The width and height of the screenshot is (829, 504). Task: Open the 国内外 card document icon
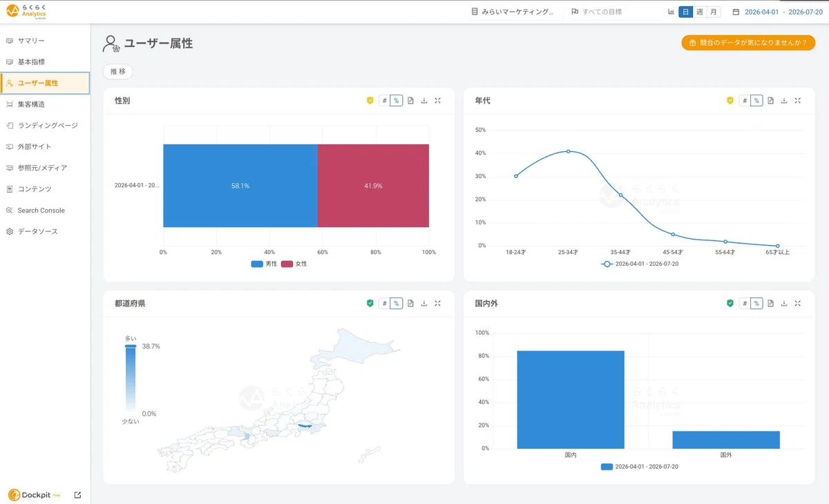[770, 303]
